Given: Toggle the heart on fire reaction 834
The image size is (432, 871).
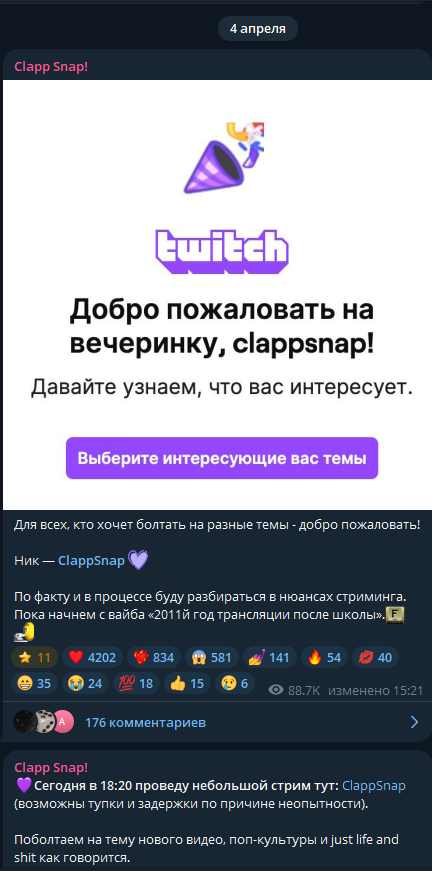Looking at the screenshot, I should tap(153, 658).
